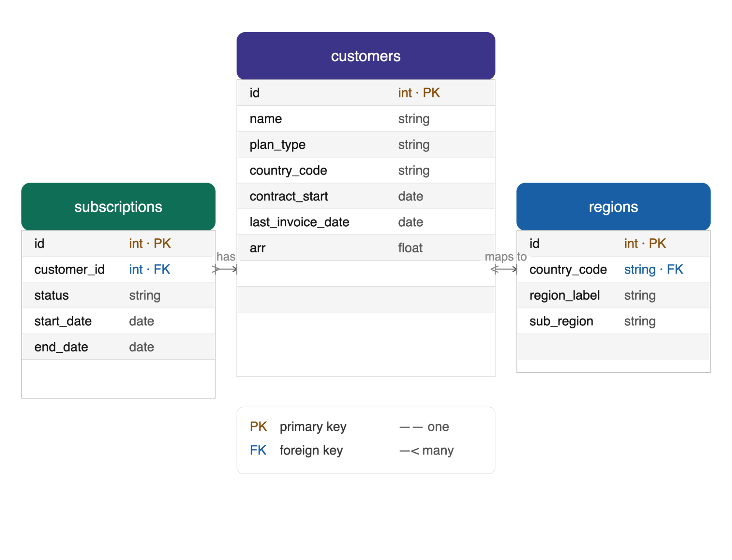Viewport: 732px width, 560px height.
Task: Click 'int · PK' type in subscriptions
Action: pyautogui.click(x=150, y=244)
